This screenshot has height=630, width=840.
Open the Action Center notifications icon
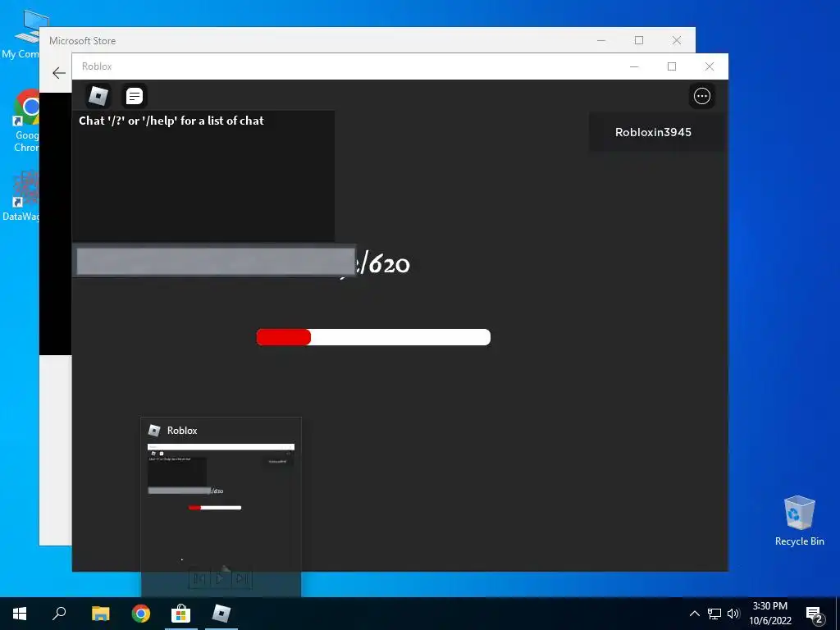[x=814, y=614]
